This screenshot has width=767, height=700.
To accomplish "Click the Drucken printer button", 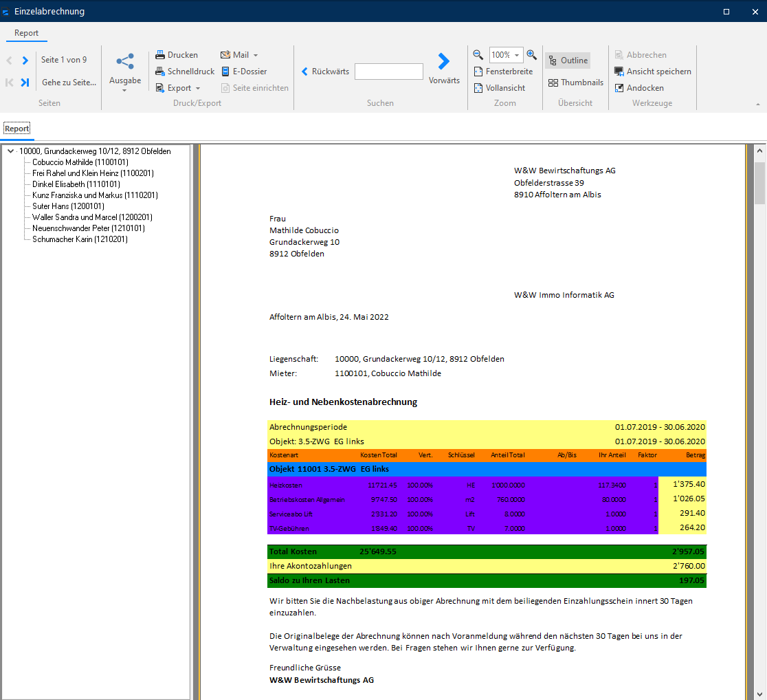I will pyautogui.click(x=177, y=55).
